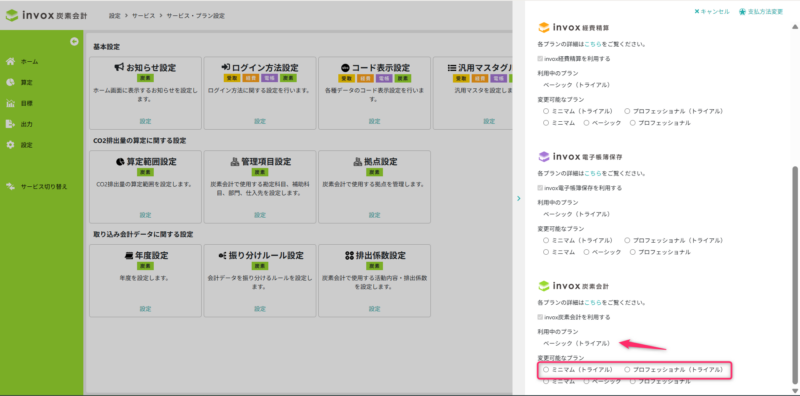Click the invox 炭素会計 logo in header
This screenshot has height=396, width=800.
tap(46, 15)
